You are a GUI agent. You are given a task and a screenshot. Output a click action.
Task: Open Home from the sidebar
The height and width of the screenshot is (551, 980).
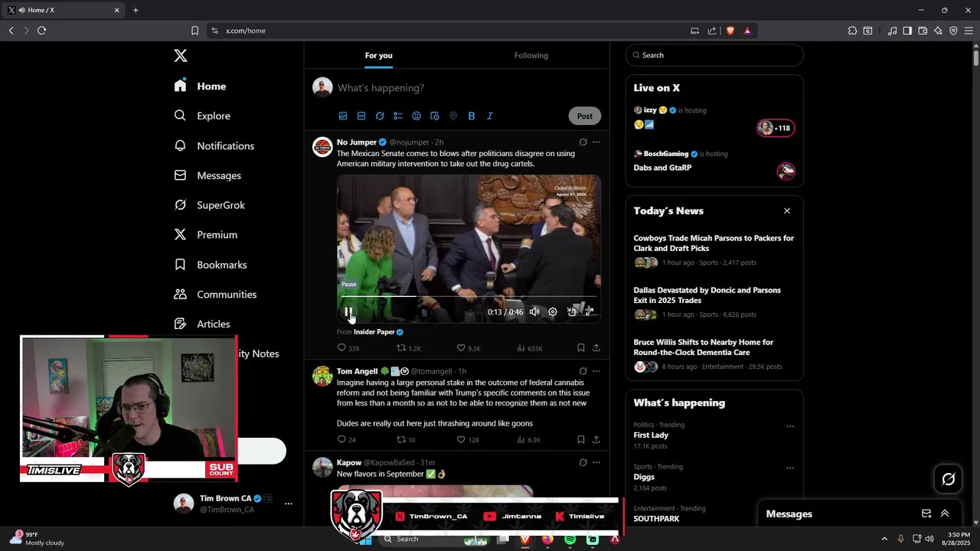tap(200, 86)
